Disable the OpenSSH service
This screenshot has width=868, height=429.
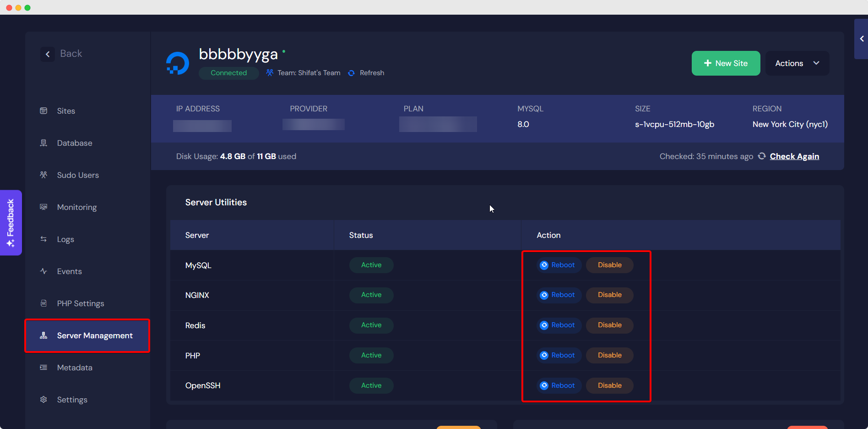[x=609, y=385]
